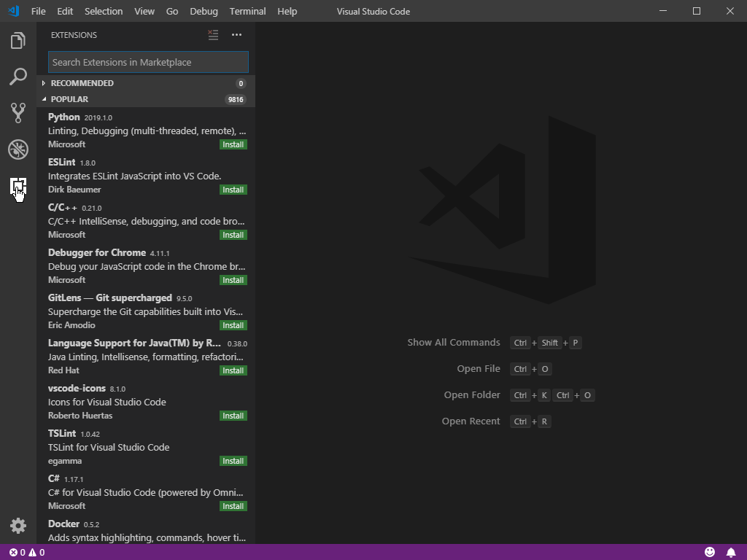This screenshot has height=560, width=747.
Task: Open the View menu
Action: pos(144,11)
